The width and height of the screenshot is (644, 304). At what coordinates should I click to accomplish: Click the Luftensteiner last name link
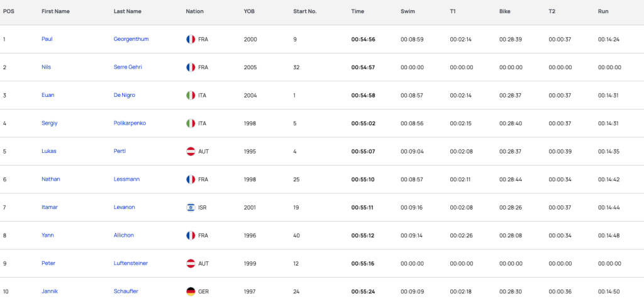[x=131, y=263]
